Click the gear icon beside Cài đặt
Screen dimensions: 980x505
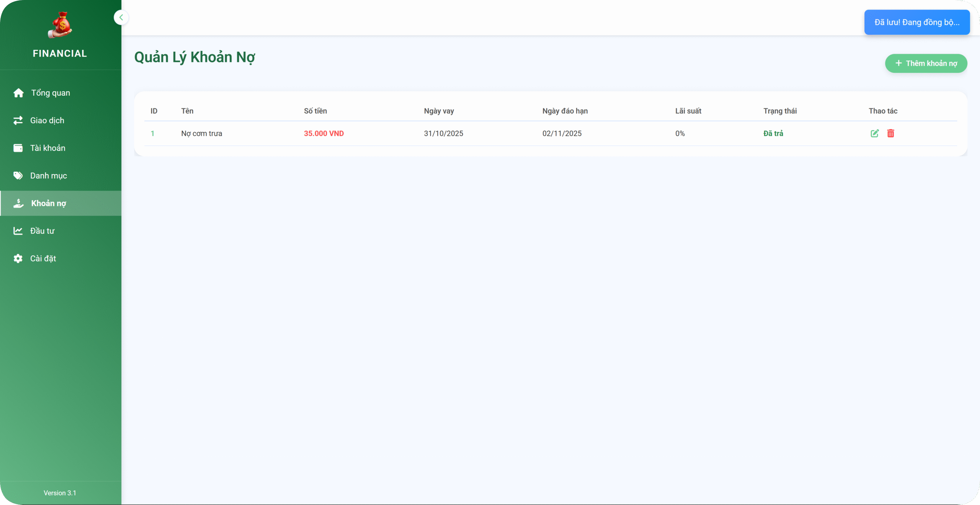[x=18, y=258]
